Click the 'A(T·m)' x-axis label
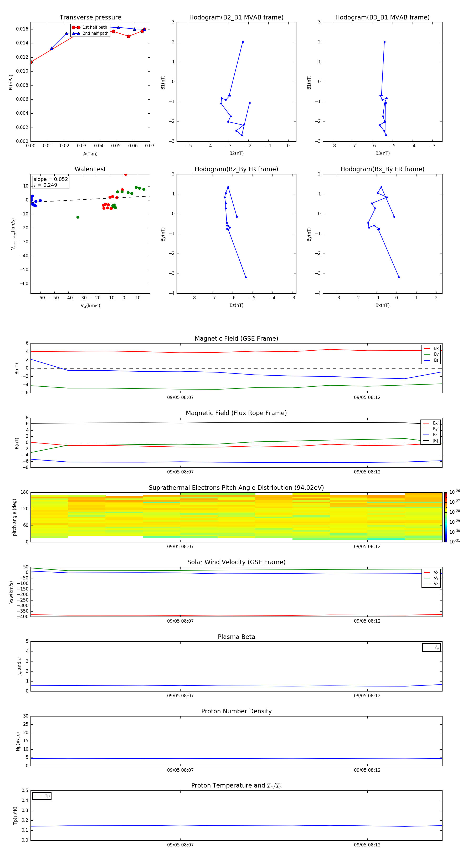 coord(90,154)
